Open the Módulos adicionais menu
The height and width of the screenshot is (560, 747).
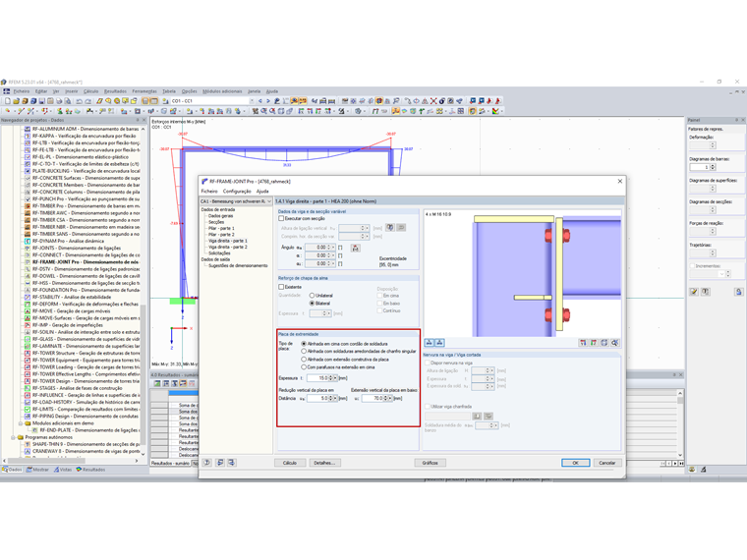(x=222, y=91)
